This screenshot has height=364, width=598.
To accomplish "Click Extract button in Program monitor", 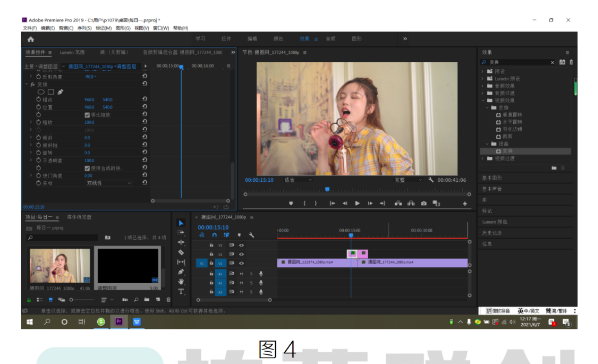I will pyautogui.click(x=411, y=203).
